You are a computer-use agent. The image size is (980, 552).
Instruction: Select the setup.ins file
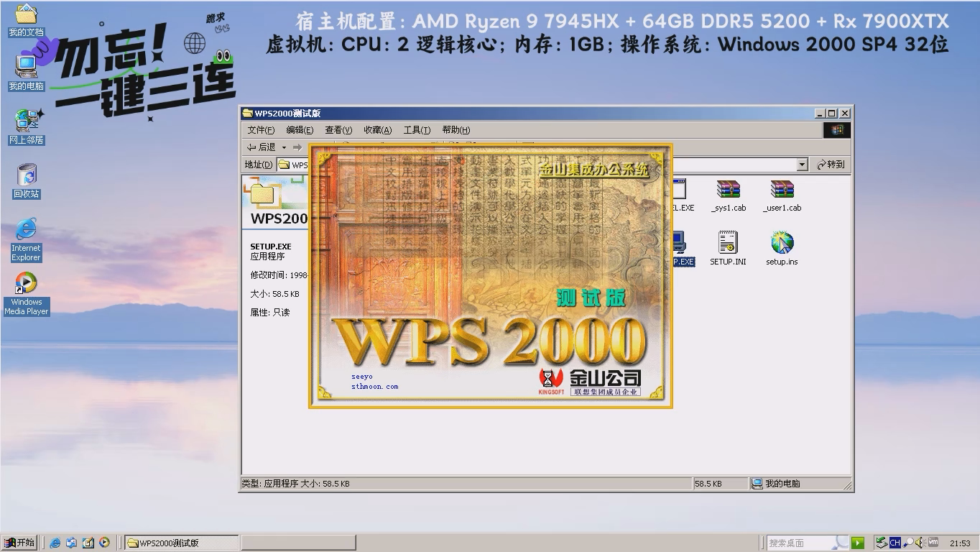click(x=782, y=249)
